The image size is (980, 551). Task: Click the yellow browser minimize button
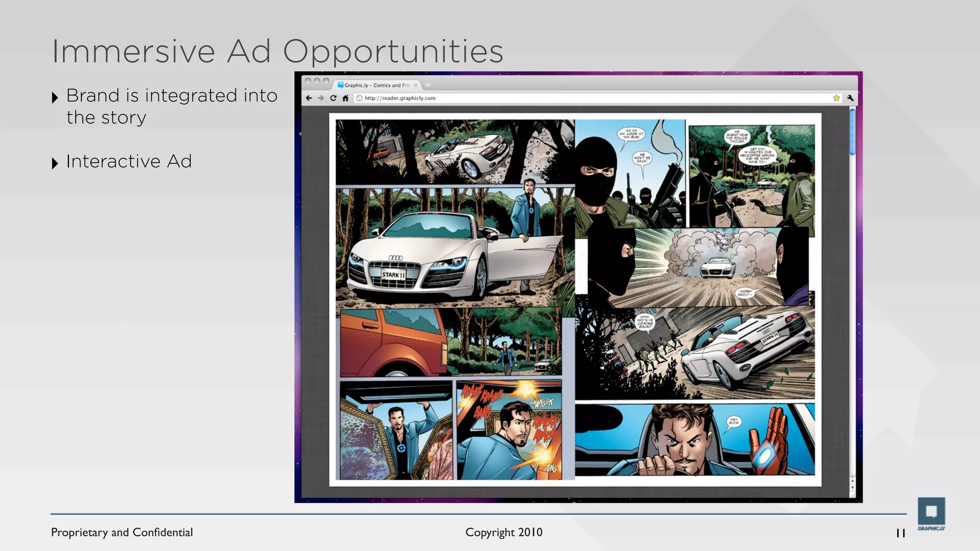pyautogui.click(x=317, y=81)
